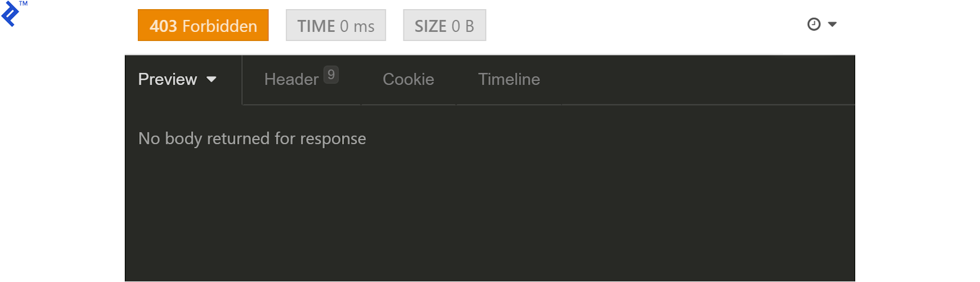Click the TIME 0 ms badge
This screenshot has width=980, height=282.
[x=336, y=26]
